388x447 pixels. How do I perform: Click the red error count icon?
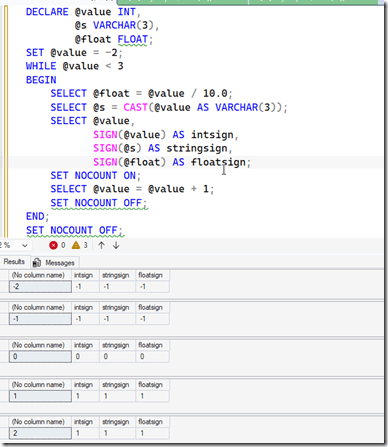pos(53,245)
